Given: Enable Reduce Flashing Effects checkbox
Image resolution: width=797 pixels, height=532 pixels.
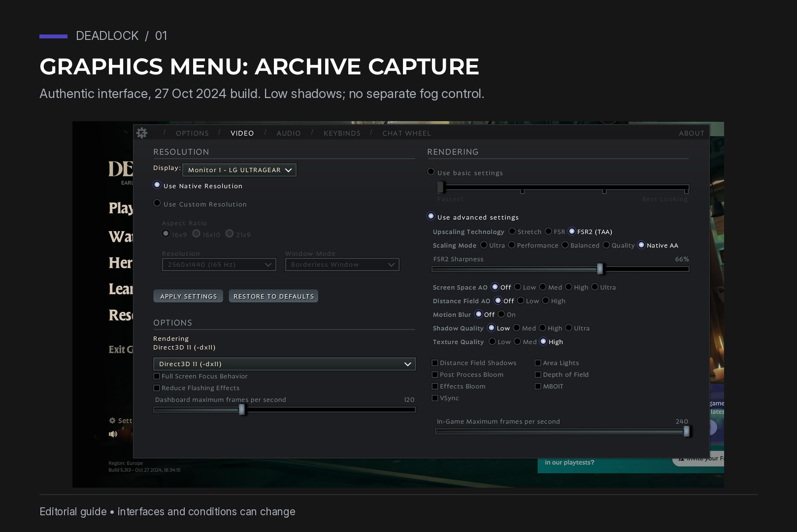Looking at the screenshot, I should pos(157,388).
